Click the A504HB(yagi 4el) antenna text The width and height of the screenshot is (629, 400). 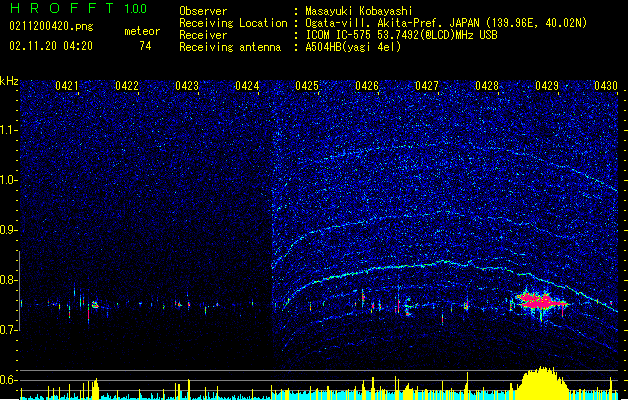[x=353, y=47]
